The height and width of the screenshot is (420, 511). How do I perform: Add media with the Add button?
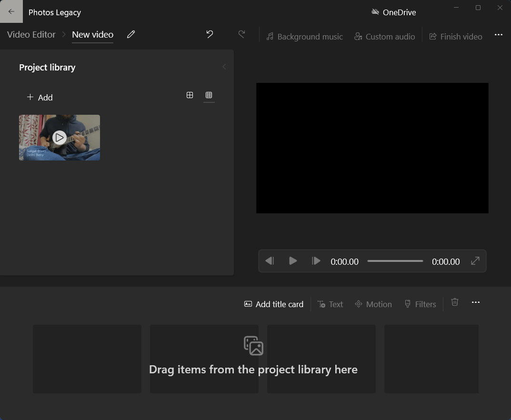tap(40, 97)
